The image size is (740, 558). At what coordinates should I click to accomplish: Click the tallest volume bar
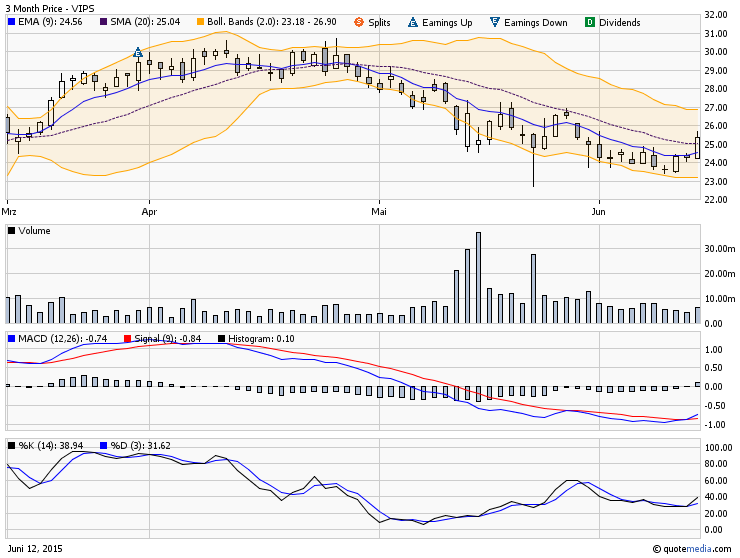pyautogui.click(x=478, y=278)
